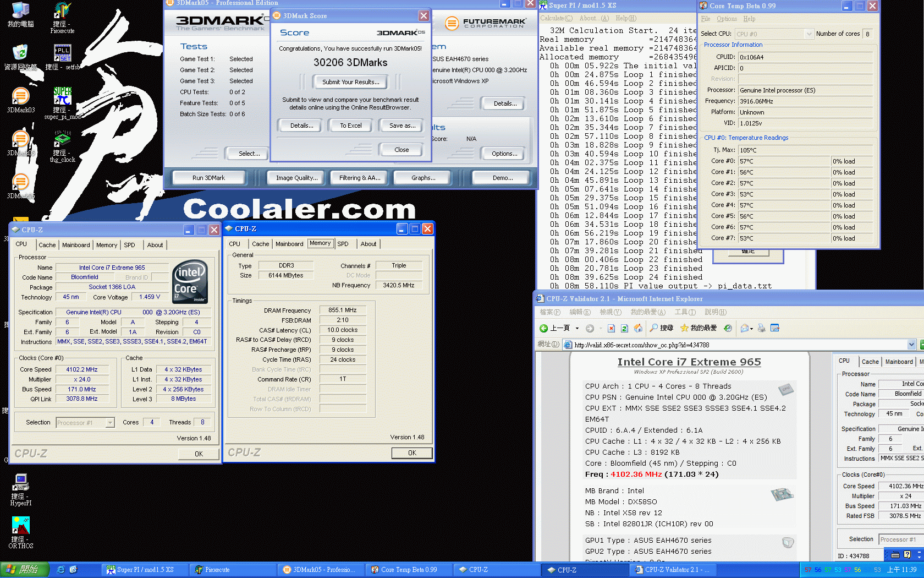Click Frequency field showing 3916.06MHz
924x578 pixels.
[x=805, y=101]
